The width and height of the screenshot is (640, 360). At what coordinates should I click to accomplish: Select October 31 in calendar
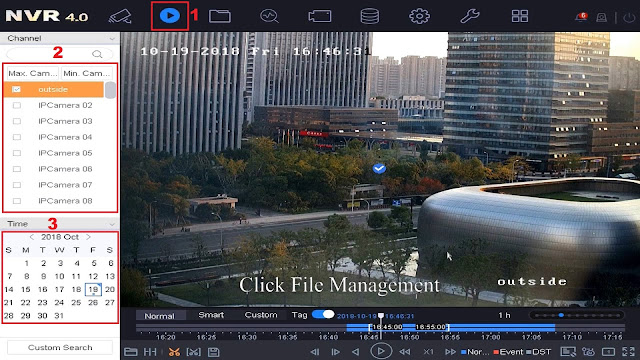click(x=59, y=316)
